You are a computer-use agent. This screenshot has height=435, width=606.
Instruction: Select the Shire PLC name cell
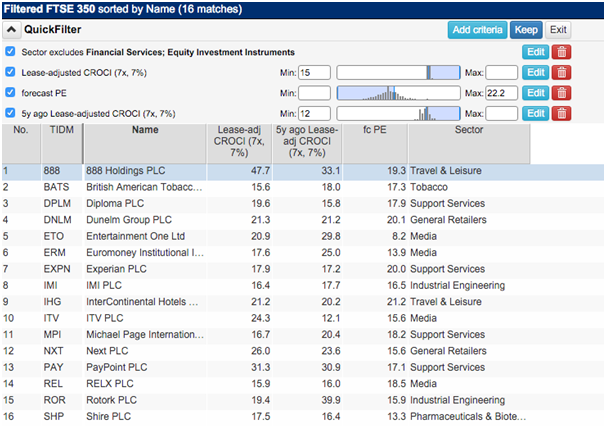point(109,417)
